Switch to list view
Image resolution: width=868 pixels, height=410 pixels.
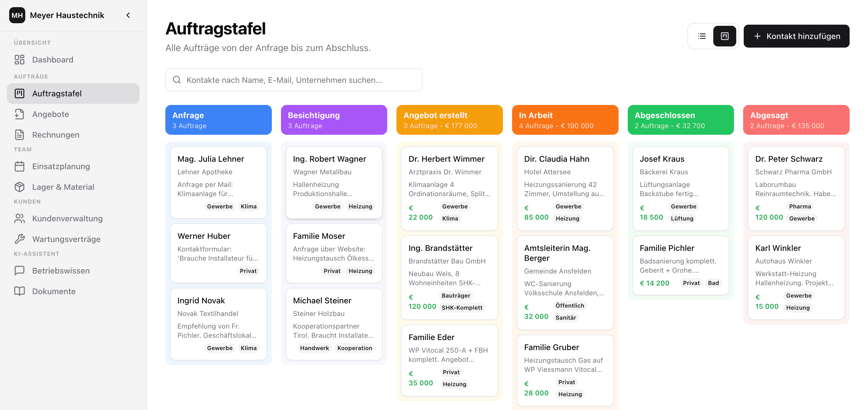coord(702,36)
